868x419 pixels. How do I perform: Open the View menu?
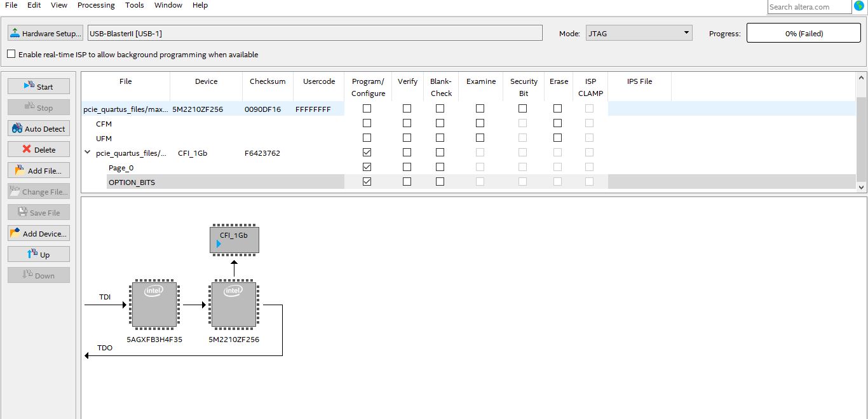click(59, 5)
